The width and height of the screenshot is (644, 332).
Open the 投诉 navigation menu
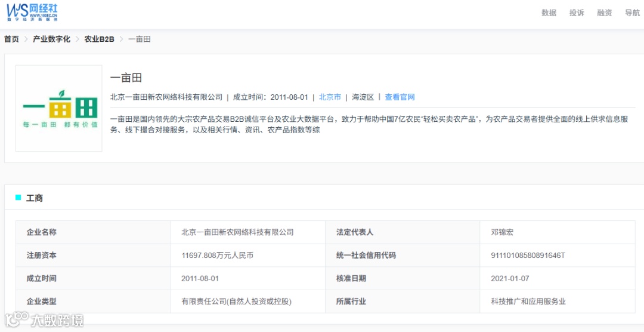pyautogui.click(x=577, y=13)
